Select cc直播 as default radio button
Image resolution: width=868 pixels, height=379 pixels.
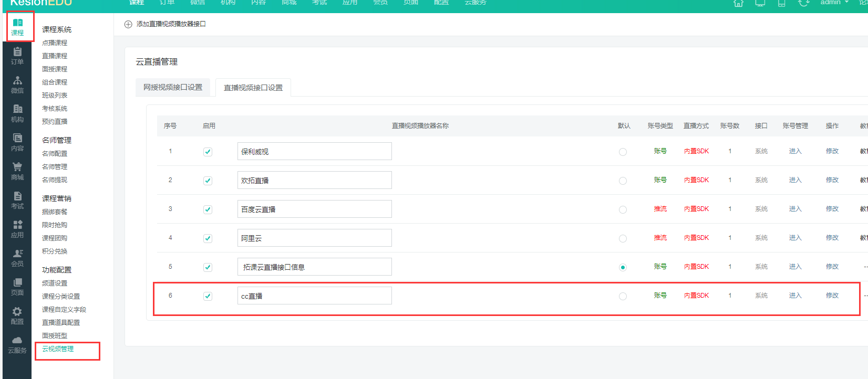623,296
